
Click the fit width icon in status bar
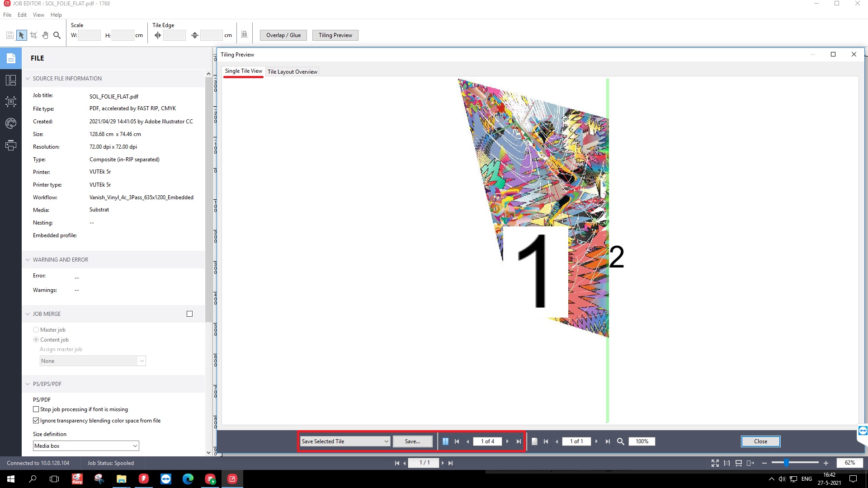[738, 463]
